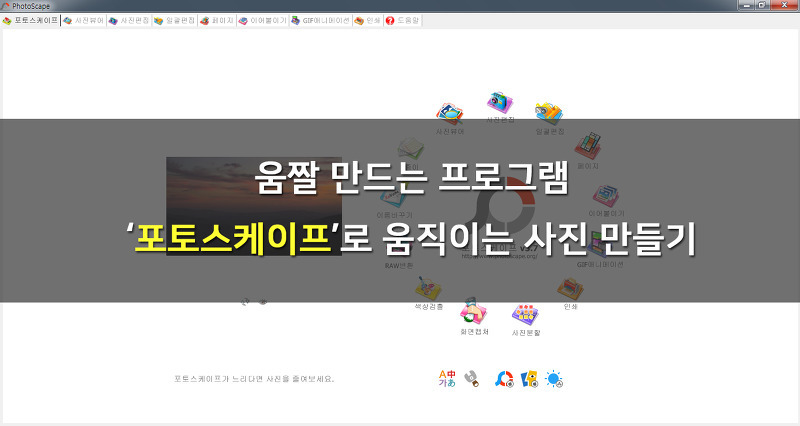800x426 pixels.
Task: Click the blue sun icon at the bottom
Action: click(x=554, y=379)
